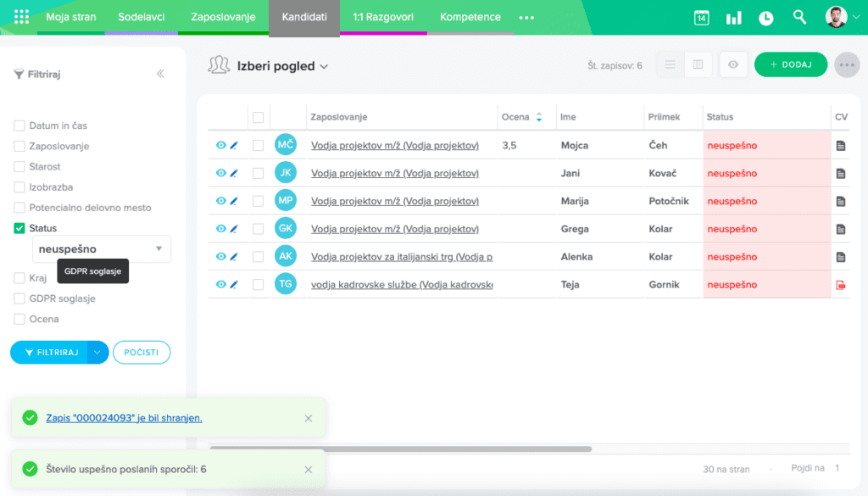Viewport: 868px width, 496px height.
Task: Open the calendar icon in top bar
Action: point(701,18)
